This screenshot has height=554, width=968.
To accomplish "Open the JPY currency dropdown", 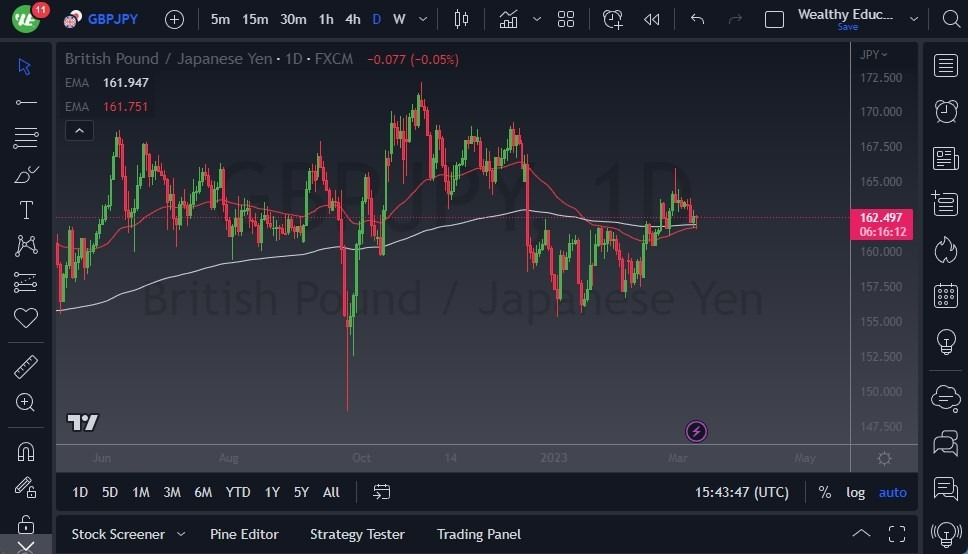I will click(x=874, y=54).
